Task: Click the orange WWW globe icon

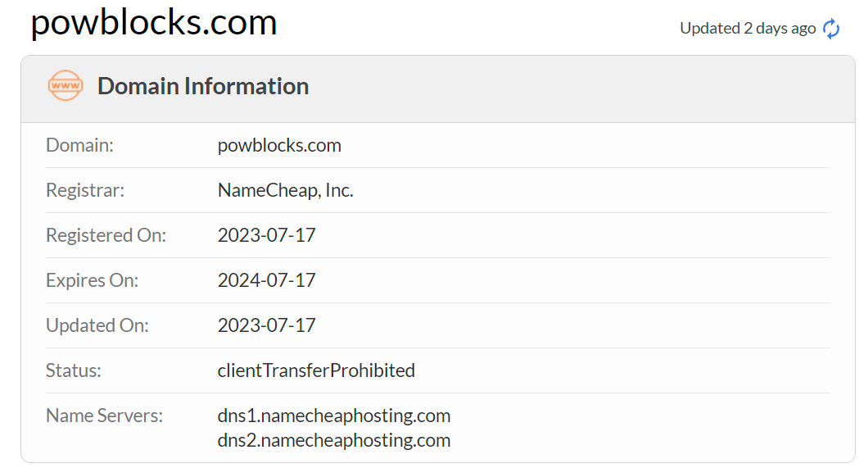Action: point(66,85)
